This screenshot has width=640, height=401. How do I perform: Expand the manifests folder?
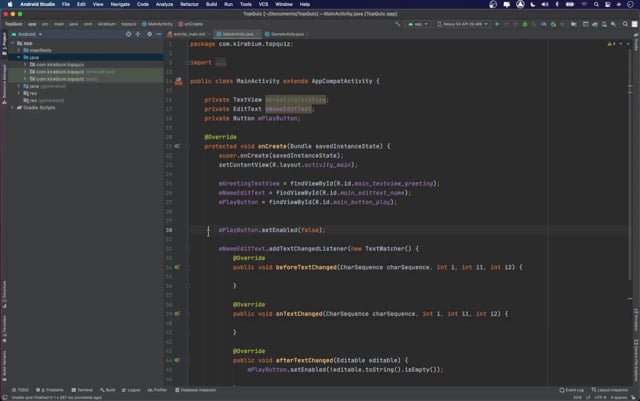[19, 50]
